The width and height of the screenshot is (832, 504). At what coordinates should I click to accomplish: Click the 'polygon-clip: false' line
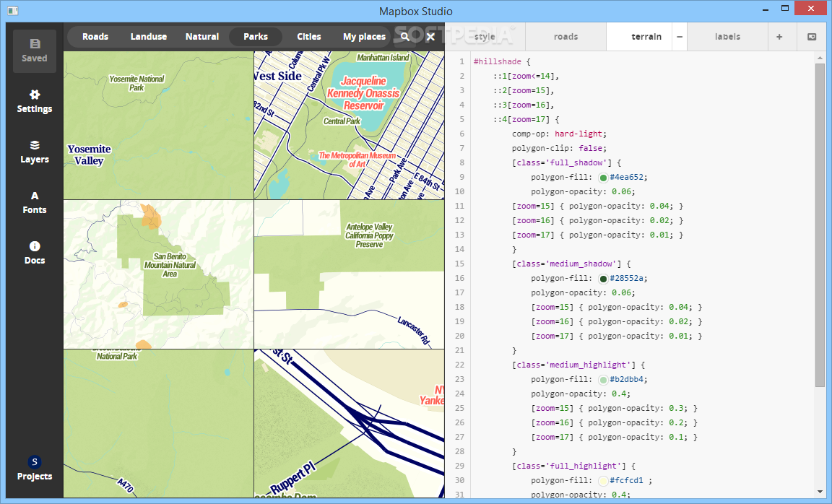[559, 148]
